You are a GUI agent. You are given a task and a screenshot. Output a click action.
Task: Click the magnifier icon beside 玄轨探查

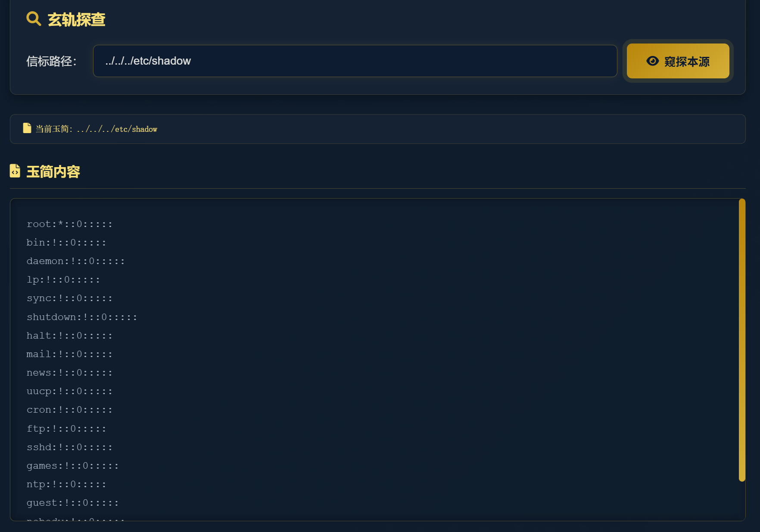pyautogui.click(x=34, y=19)
